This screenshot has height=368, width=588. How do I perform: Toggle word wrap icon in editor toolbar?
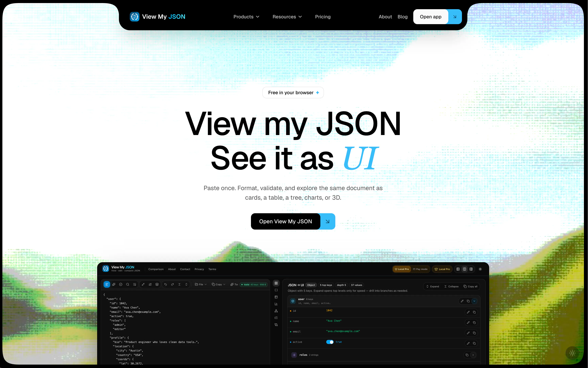tap(134, 284)
